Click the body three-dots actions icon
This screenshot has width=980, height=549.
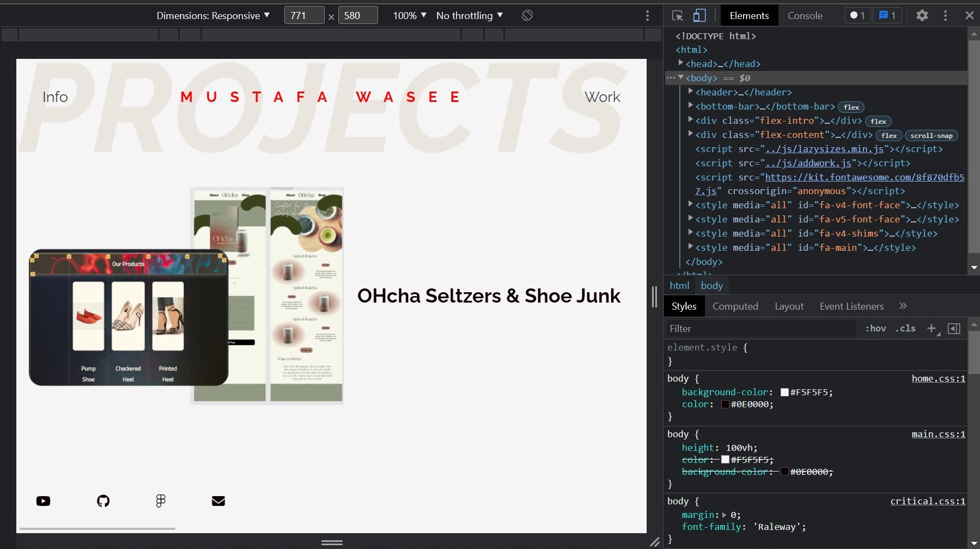point(671,77)
